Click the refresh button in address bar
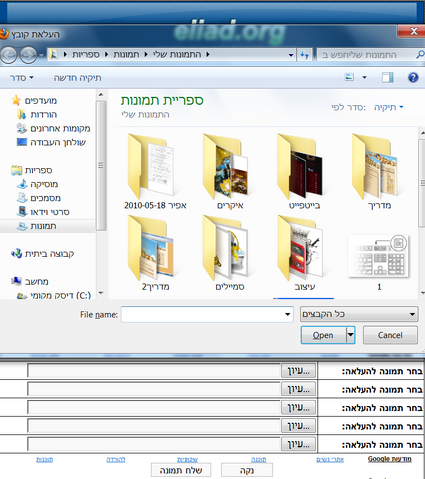 304,55
